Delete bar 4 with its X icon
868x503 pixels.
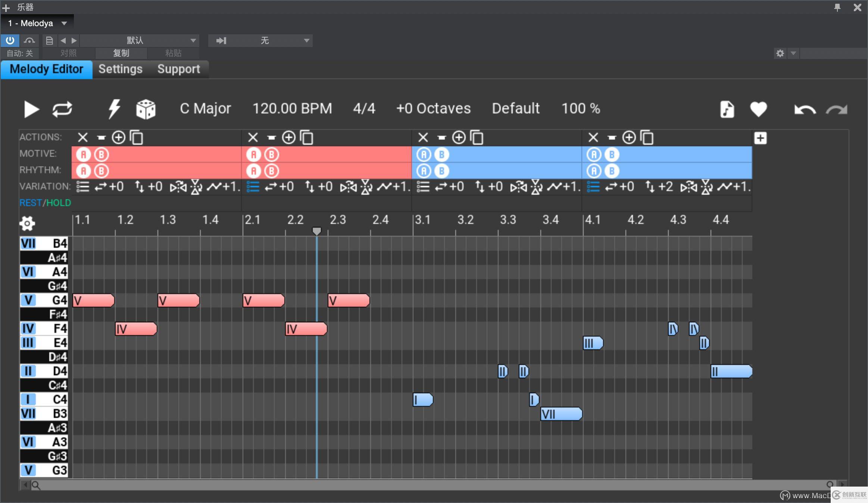[x=593, y=137]
